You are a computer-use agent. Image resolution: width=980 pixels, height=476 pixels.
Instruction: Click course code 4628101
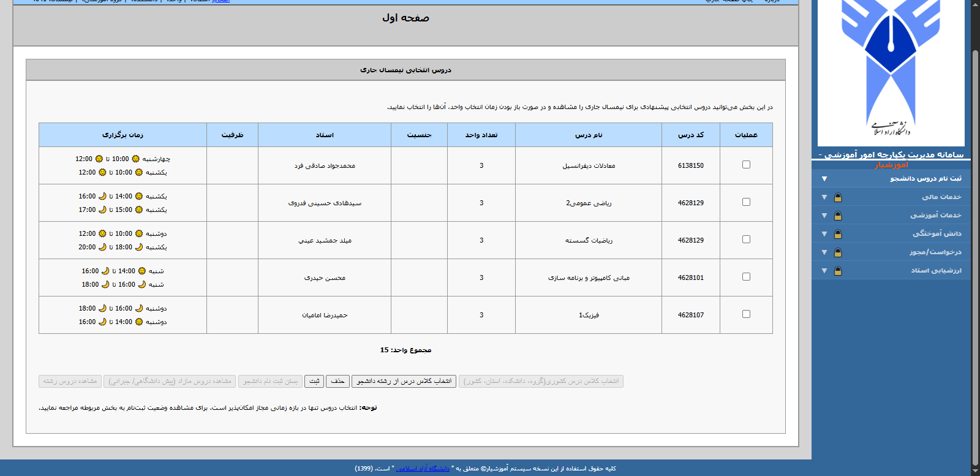[x=691, y=278]
